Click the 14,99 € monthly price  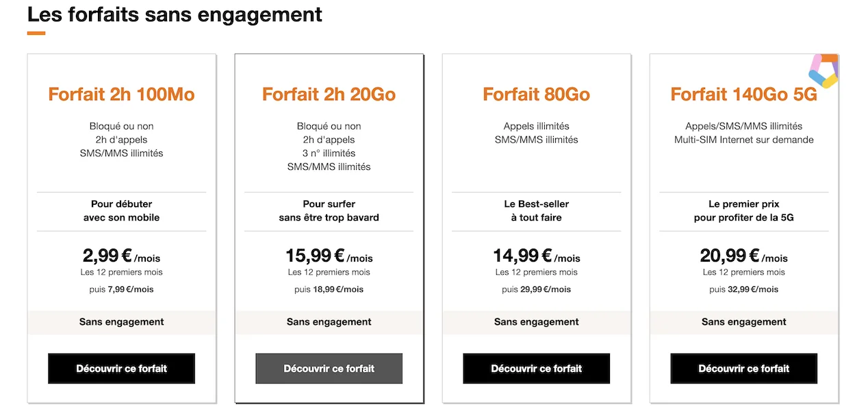[536, 256]
